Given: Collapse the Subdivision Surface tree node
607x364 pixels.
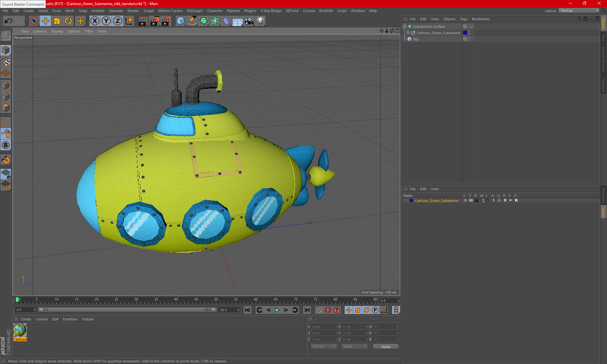Looking at the screenshot, I should (405, 27).
